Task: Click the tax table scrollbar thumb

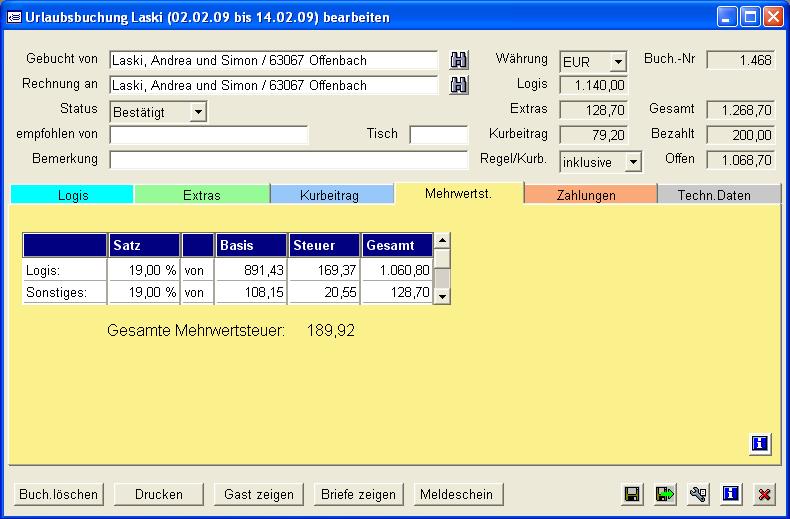Action: point(442,258)
